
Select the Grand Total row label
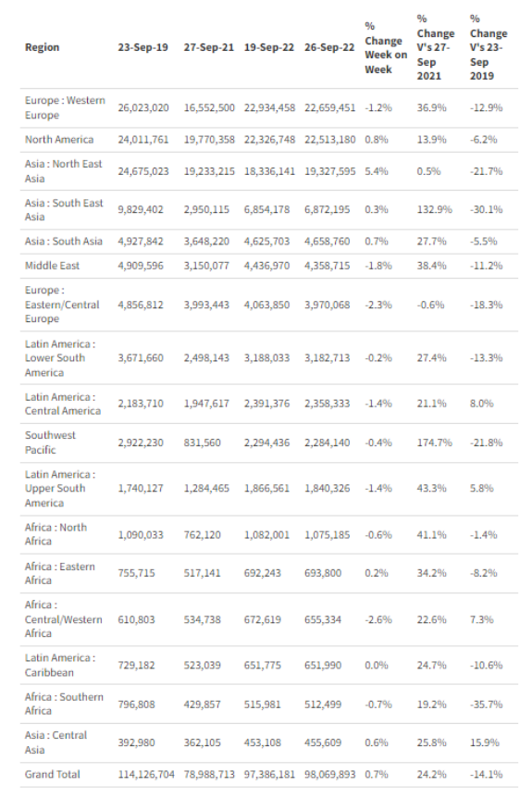pyautogui.click(x=53, y=774)
